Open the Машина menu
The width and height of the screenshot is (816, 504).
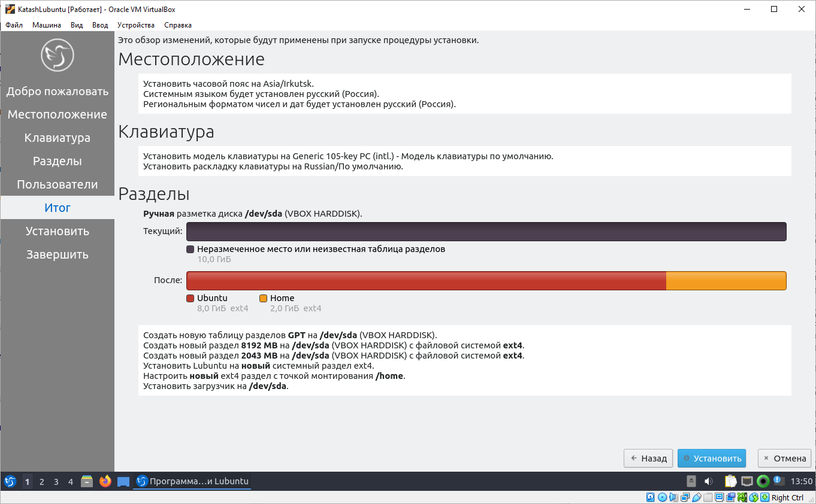pos(46,25)
